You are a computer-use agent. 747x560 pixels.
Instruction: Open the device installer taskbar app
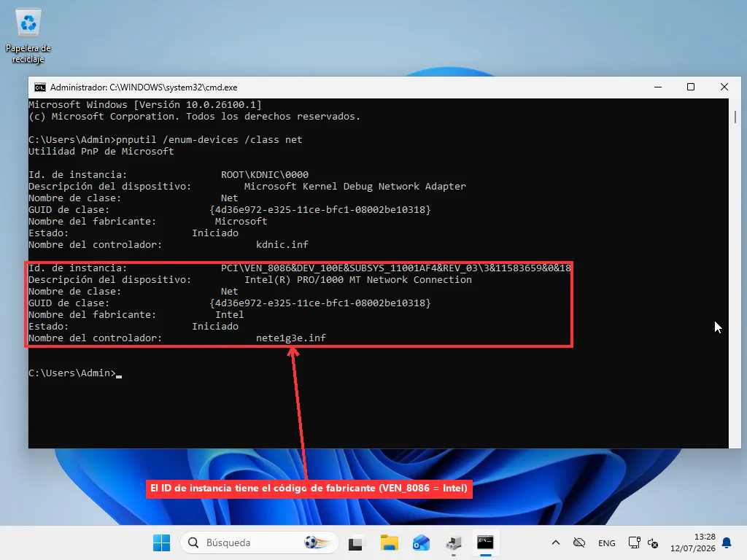454,542
